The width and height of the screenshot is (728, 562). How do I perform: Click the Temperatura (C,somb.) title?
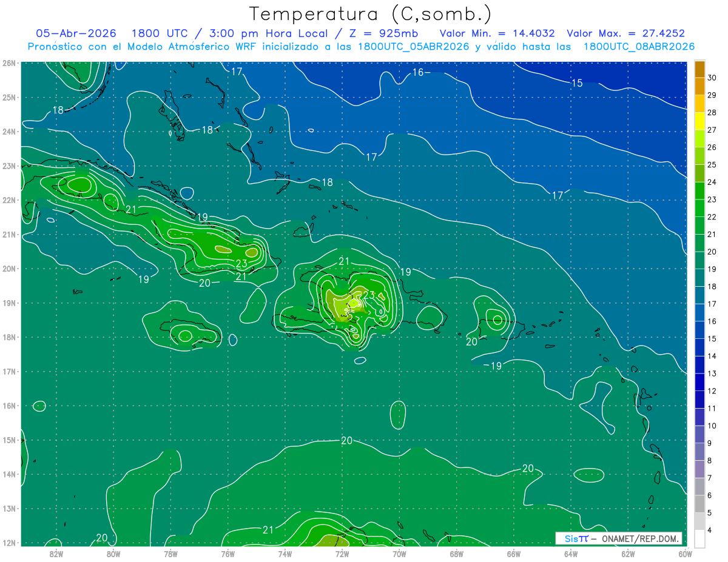371,14
